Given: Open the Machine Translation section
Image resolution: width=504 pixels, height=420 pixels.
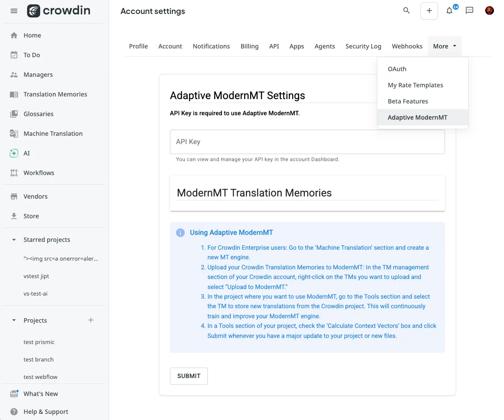Looking at the screenshot, I should [x=52, y=133].
